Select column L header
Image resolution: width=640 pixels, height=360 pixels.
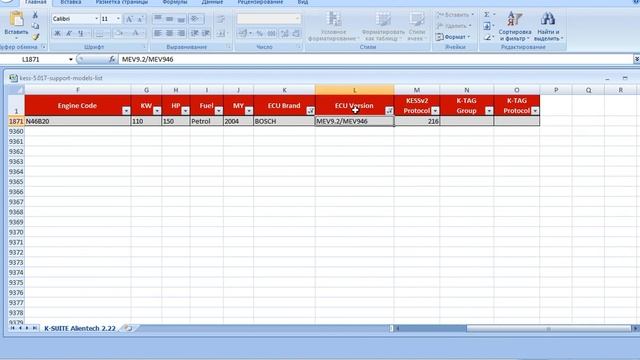(x=354, y=89)
